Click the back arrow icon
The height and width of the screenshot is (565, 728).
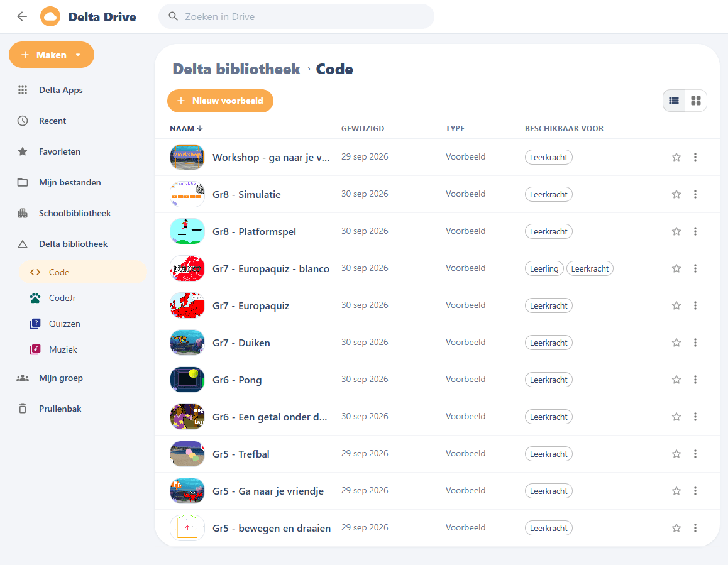tap(22, 17)
